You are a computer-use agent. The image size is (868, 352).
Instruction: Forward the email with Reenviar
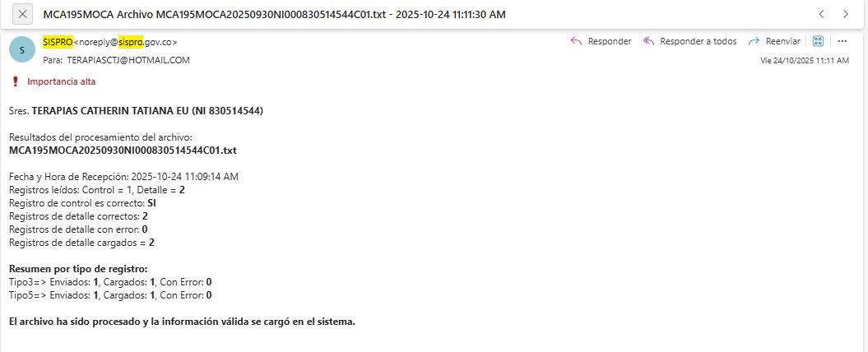coord(774,41)
